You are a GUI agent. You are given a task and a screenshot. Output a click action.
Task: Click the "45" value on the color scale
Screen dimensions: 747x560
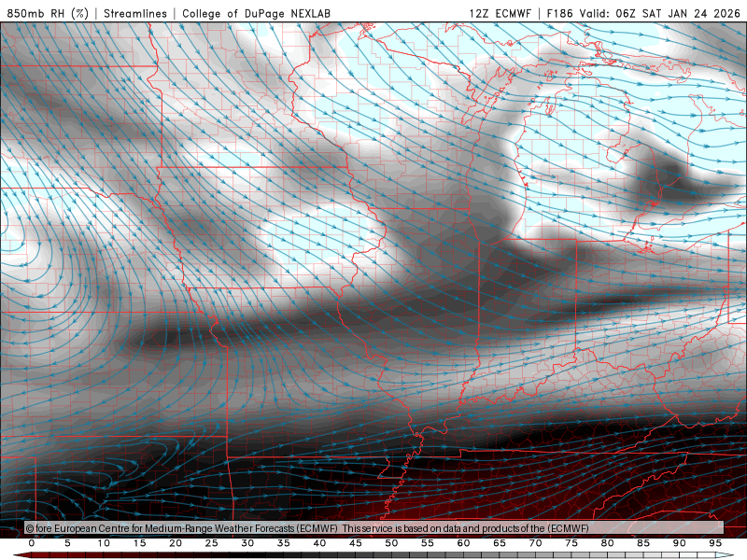click(356, 543)
